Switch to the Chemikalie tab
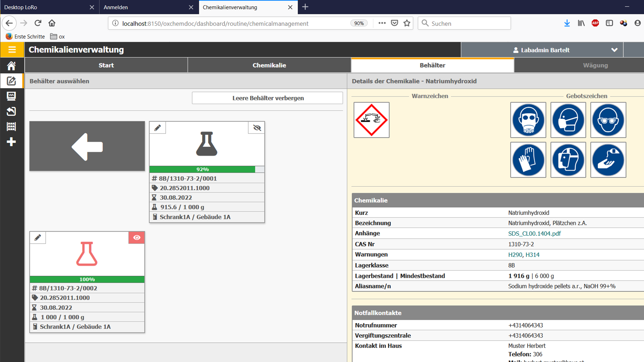The image size is (644, 362). click(x=269, y=65)
